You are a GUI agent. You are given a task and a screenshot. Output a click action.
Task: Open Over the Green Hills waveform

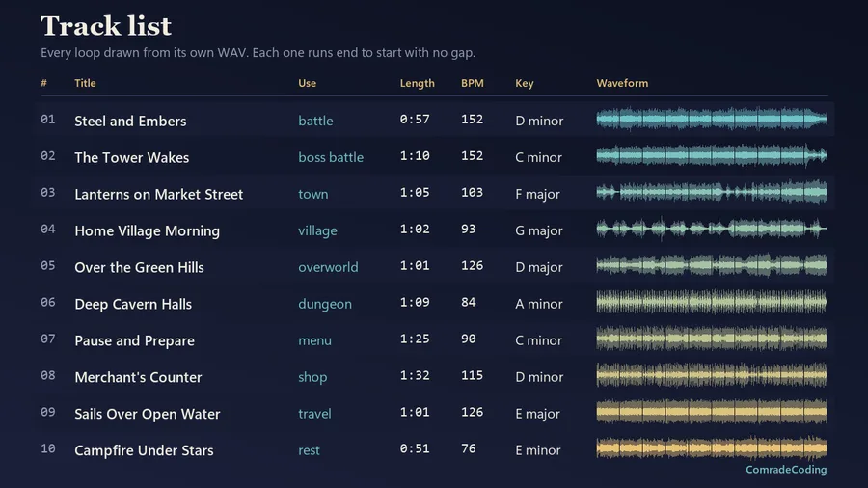(712, 265)
